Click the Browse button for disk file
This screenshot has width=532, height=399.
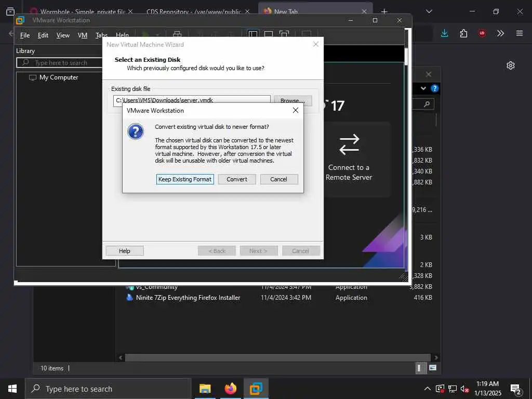(293, 100)
